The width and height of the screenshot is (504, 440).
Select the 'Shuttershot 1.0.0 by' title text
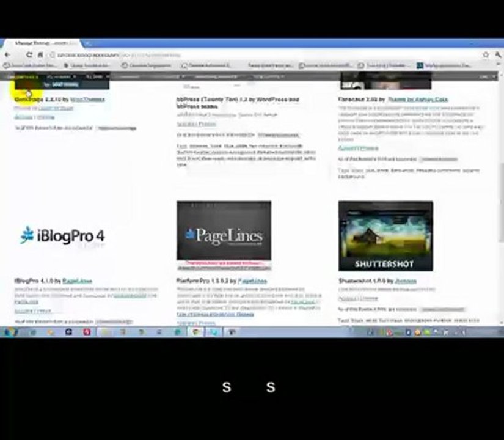pyautogui.click(x=366, y=280)
